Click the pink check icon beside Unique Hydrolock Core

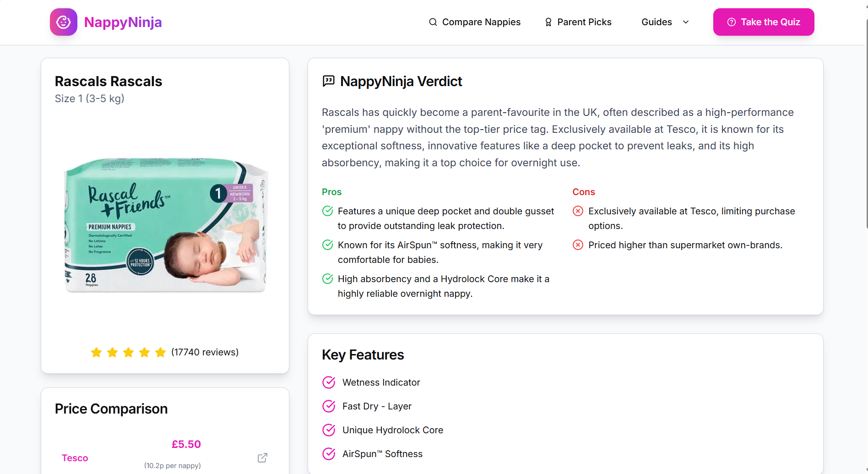tap(329, 430)
